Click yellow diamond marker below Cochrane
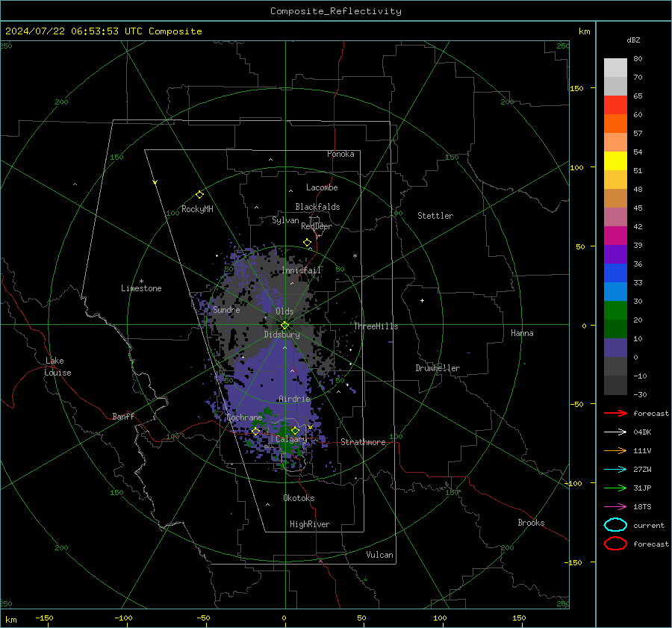This screenshot has height=628, width=672. pos(256,432)
